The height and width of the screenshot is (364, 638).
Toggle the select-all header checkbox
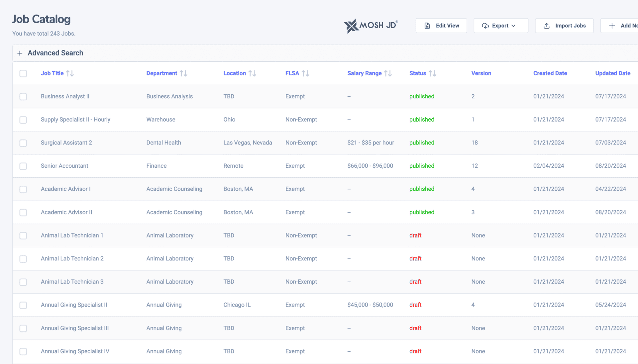(23, 73)
